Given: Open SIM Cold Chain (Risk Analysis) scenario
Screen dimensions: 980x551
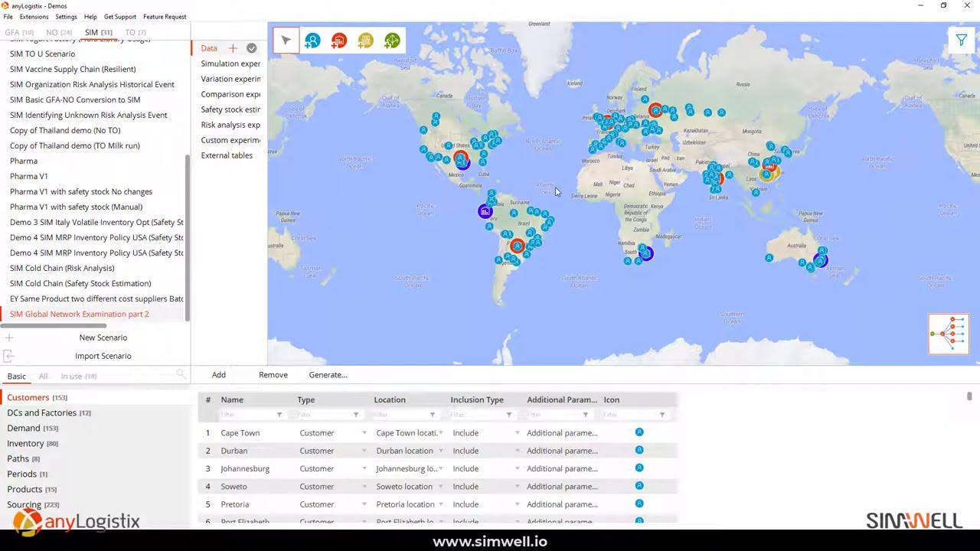Looking at the screenshot, I should coord(62,268).
